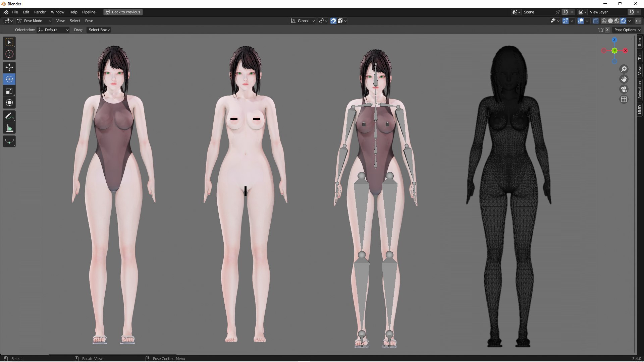Toggle camera view icon
The height and width of the screenshot is (362, 644).
tap(624, 89)
